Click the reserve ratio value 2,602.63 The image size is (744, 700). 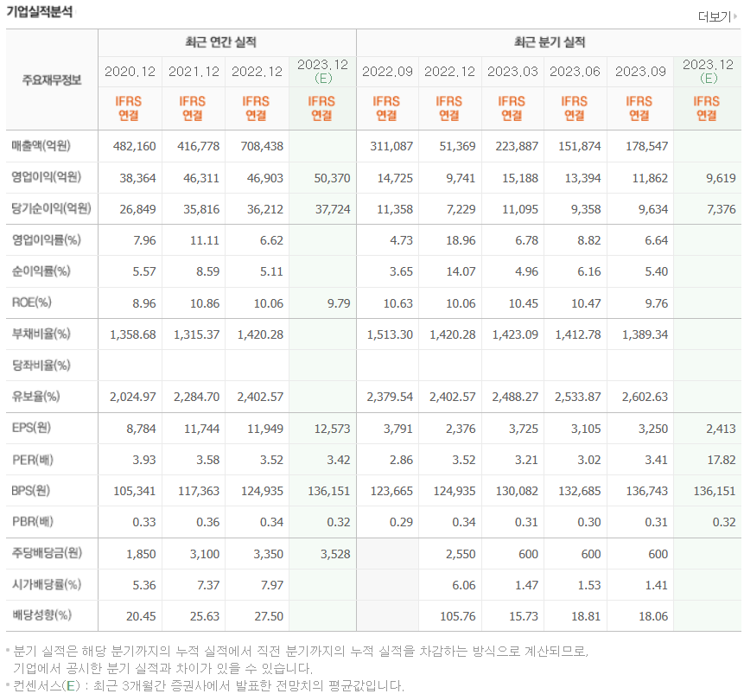(645, 397)
